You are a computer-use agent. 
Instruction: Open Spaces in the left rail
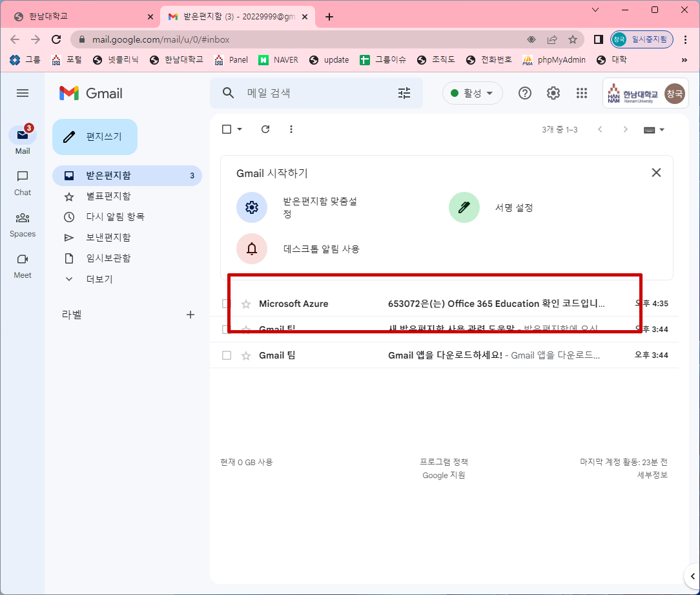pyautogui.click(x=23, y=225)
